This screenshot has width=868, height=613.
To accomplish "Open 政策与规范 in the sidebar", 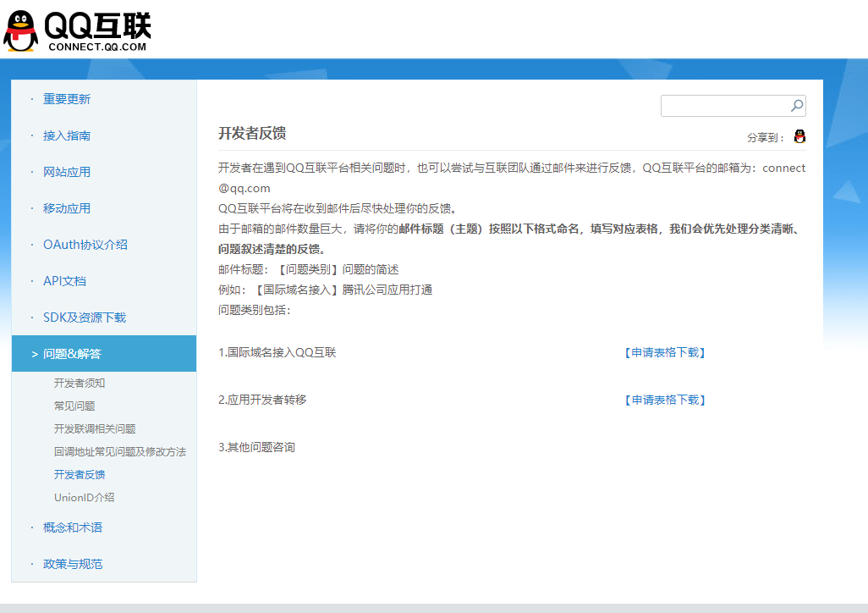I will click(x=73, y=564).
